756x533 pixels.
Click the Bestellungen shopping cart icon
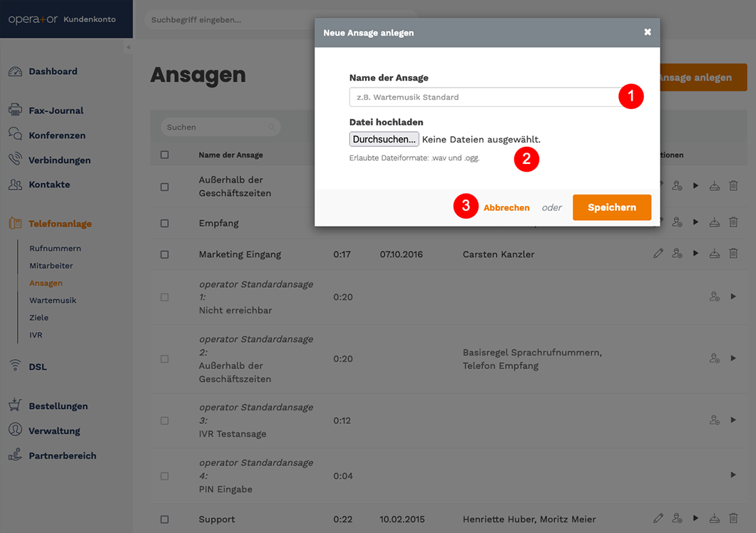16,405
